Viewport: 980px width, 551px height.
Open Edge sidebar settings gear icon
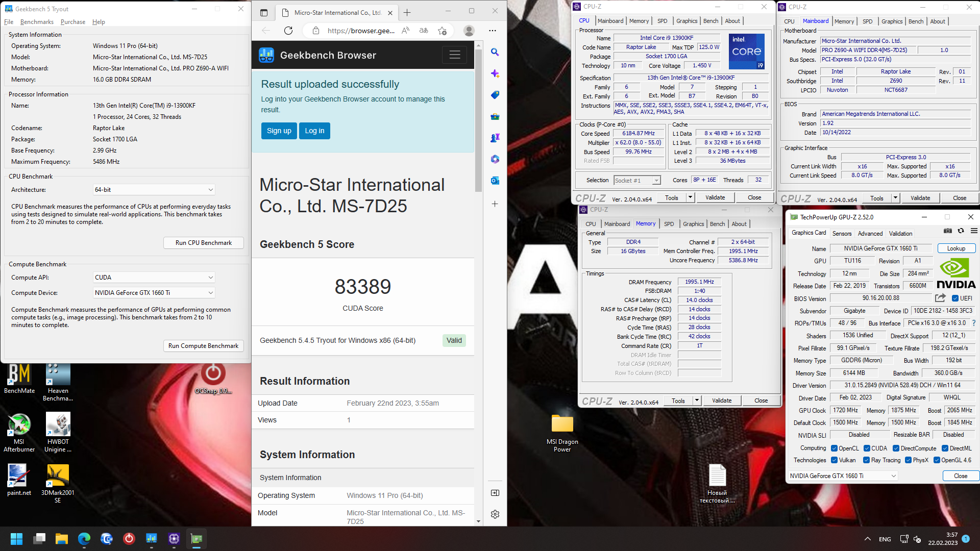pyautogui.click(x=495, y=514)
